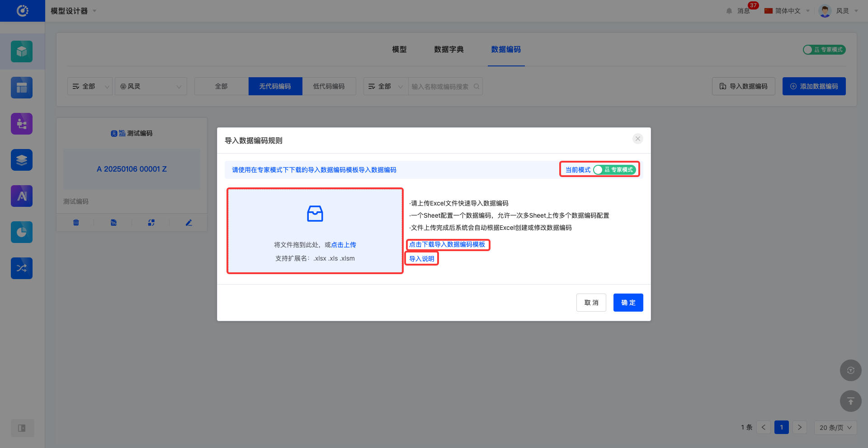The height and width of the screenshot is (448, 868).
Task: Click the trash delete icon on 测试编码 card
Action: pos(76,223)
